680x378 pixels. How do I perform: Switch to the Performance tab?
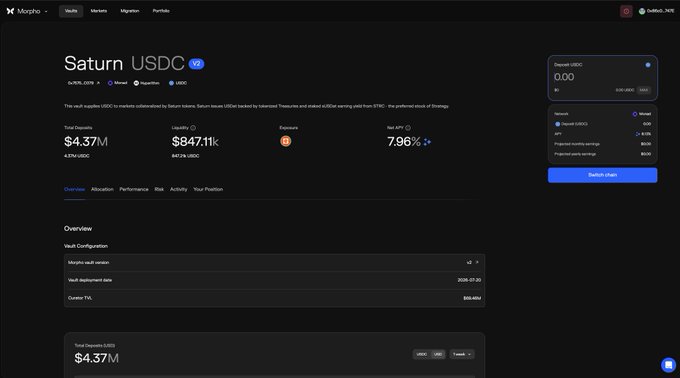coord(134,189)
